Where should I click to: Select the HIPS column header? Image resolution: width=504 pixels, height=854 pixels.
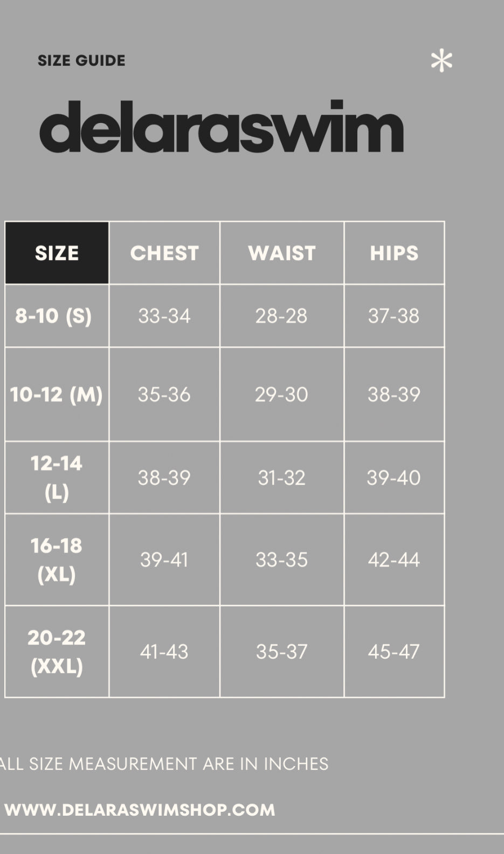pos(394,253)
